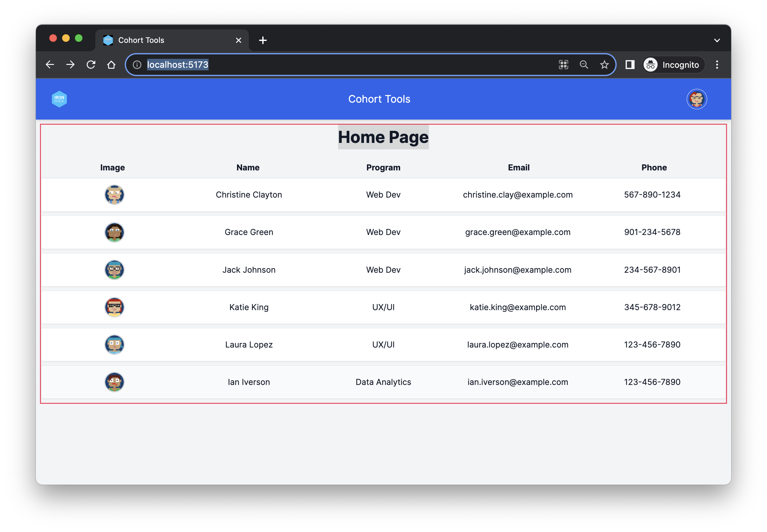Click Ian Iverson's avatar image
Screen dimensions: 767x532
[114, 382]
